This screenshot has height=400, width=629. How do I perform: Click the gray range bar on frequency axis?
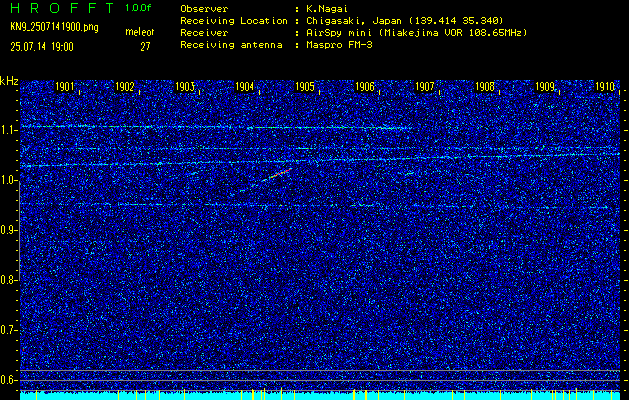coord(19,231)
